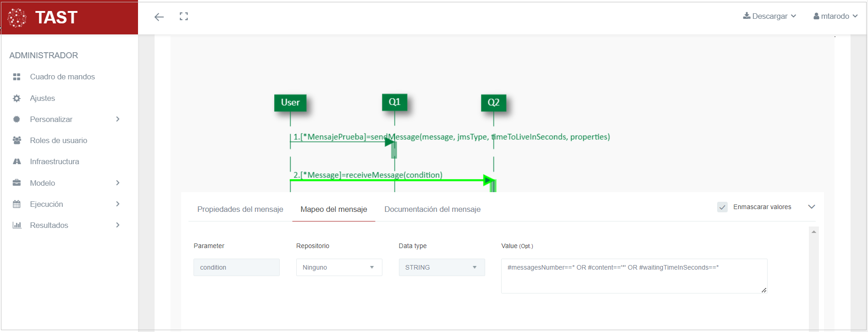Screen dimensions: 868x332
Task: Click the Ajustes gear icon
Action: (x=17, y=98)
